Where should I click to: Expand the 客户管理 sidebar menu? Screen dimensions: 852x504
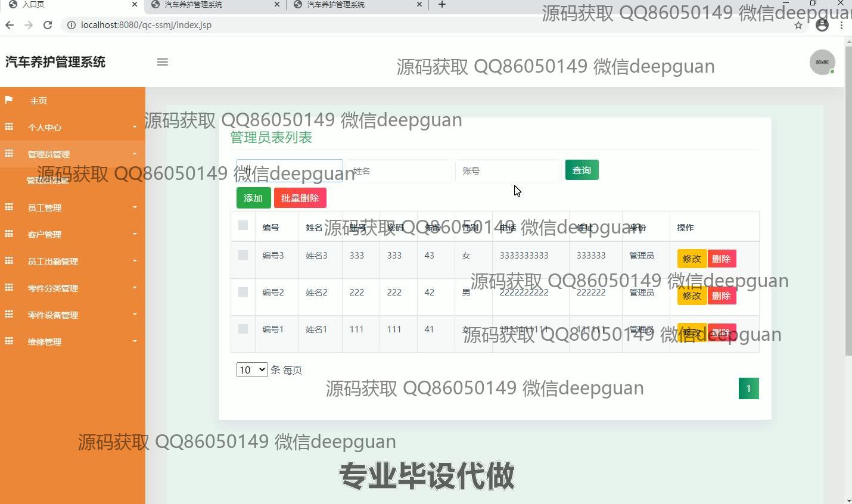[x=71, y=234]
